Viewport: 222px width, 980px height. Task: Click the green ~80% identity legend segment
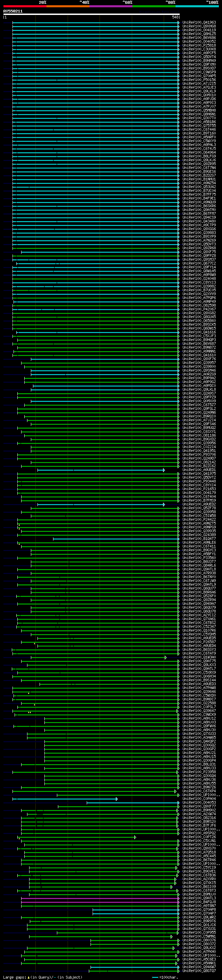(x=154, y=6)
